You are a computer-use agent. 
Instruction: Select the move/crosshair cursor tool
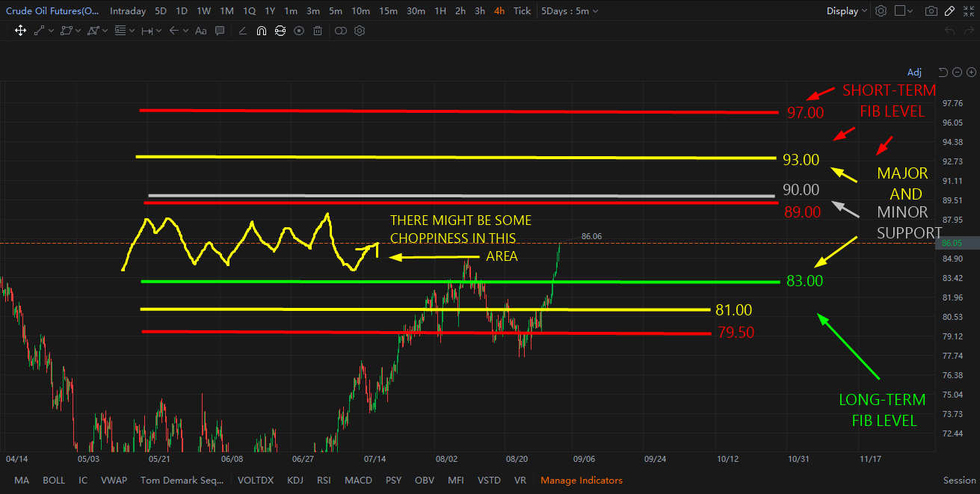[x=20, y=31]
